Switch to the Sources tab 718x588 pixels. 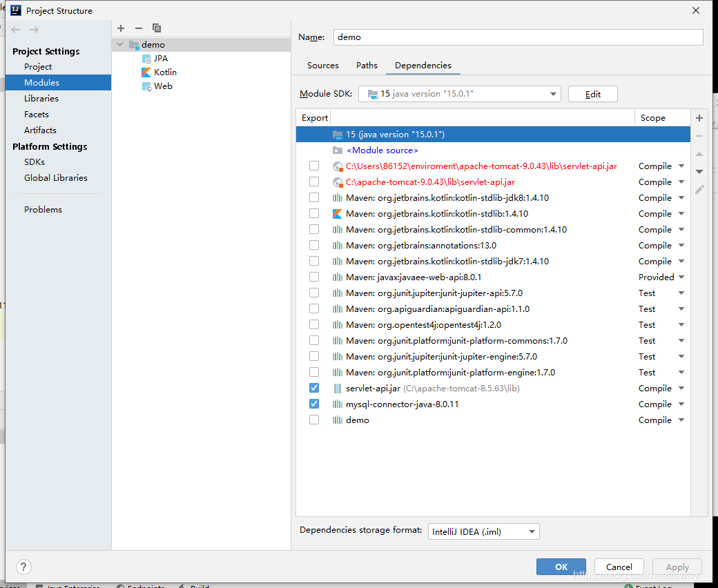323,66
